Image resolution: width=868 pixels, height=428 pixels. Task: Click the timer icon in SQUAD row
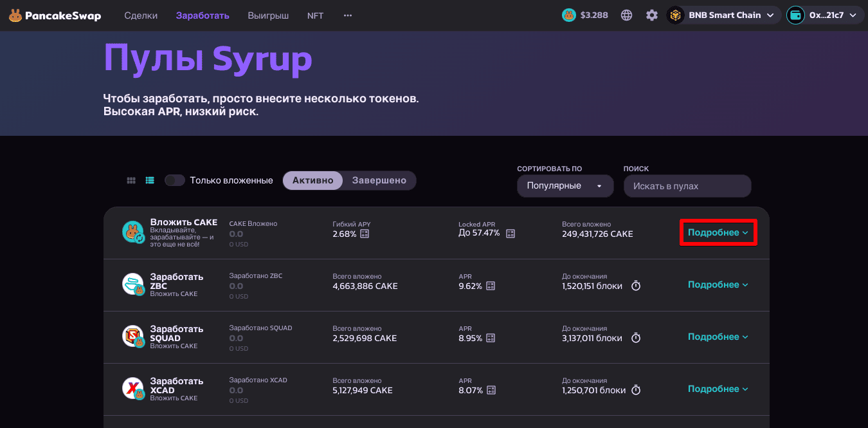pyautogui.click(x=636, y=338)
